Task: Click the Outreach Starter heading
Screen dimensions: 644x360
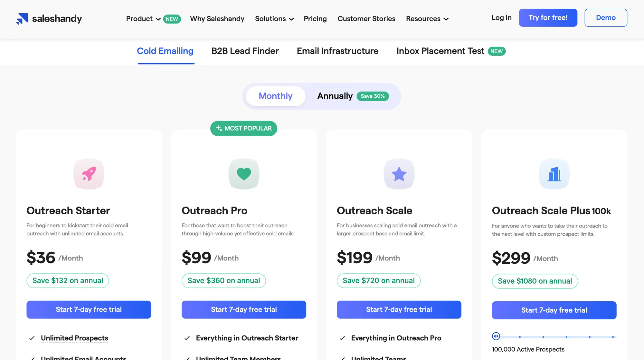Action: point(68,210)
